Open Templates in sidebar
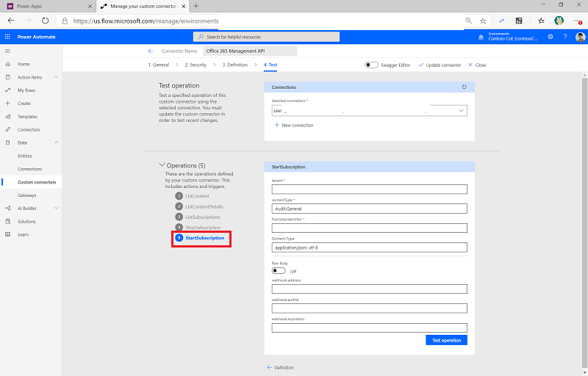 pyautogui.click(x=27, y=117)
